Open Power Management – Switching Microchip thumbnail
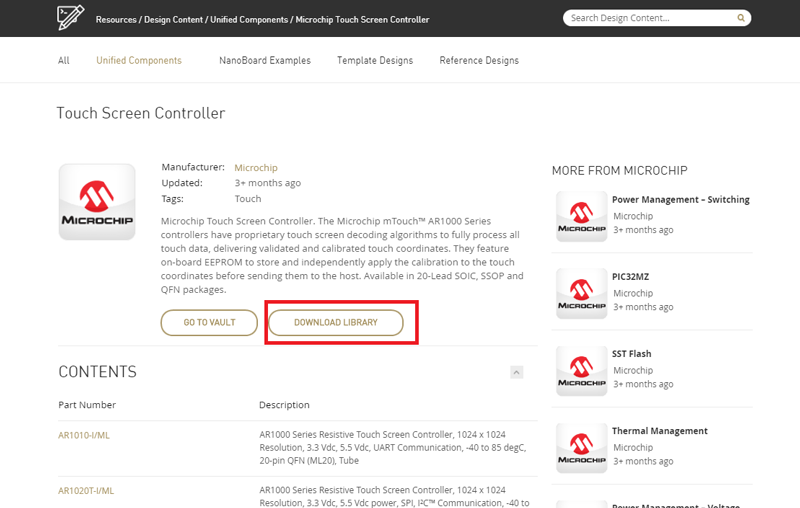The image size is (800, 508). click(x=581, y=216)
